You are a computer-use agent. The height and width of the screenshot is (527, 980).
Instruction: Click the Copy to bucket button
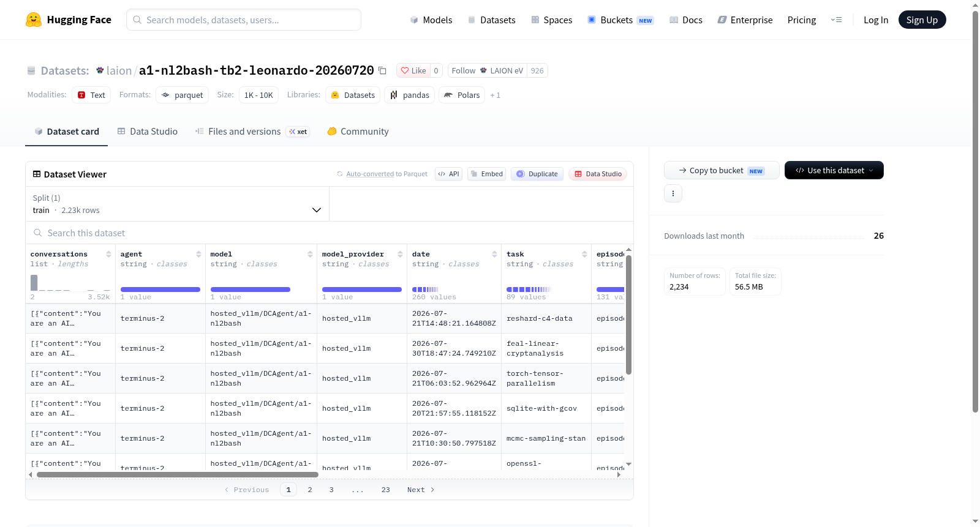point(722,170)
